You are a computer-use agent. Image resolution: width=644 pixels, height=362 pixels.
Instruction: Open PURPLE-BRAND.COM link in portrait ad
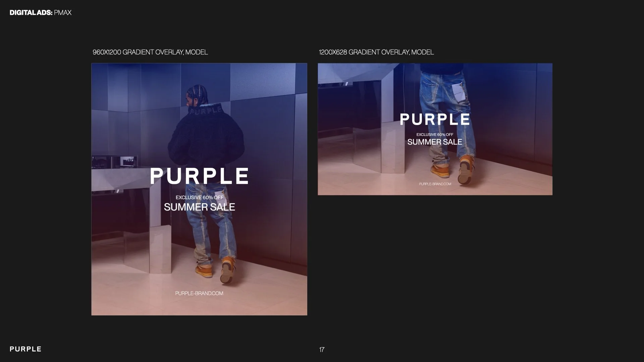pos(199,293)
